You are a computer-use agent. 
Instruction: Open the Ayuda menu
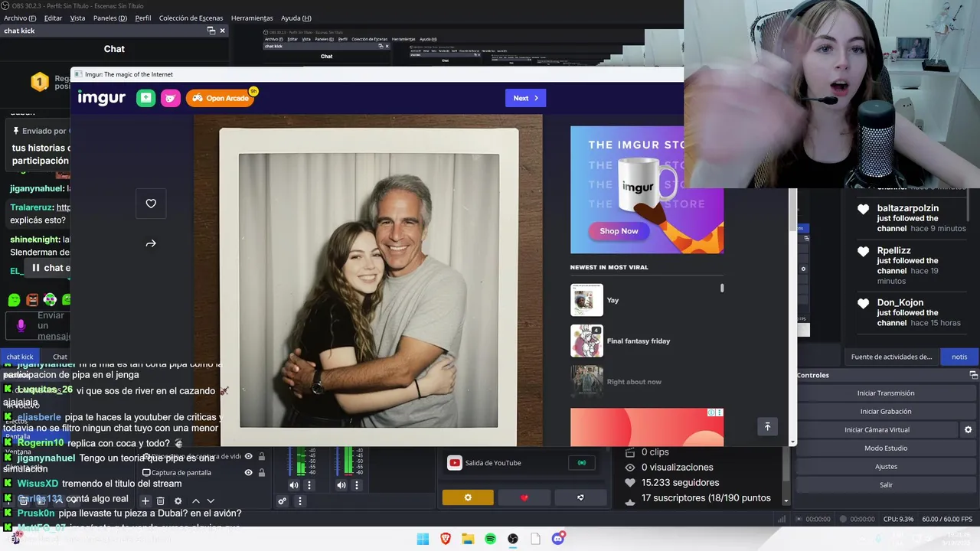click(x=296, y=18)
